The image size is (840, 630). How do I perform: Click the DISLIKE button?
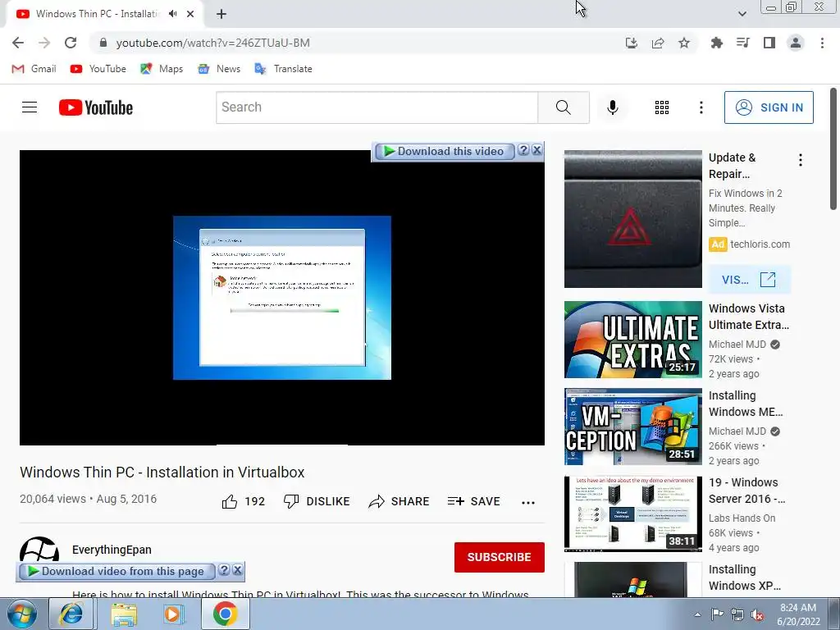317,501
